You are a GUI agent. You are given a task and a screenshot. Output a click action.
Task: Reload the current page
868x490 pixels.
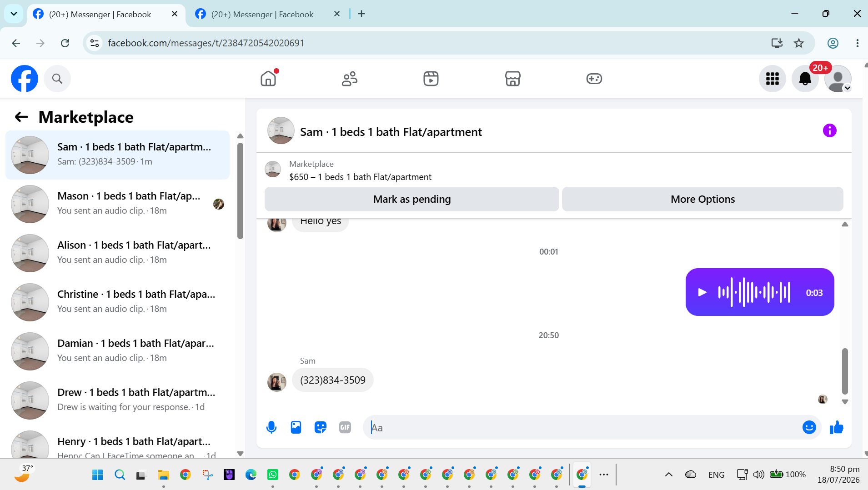tap(65, 43)
